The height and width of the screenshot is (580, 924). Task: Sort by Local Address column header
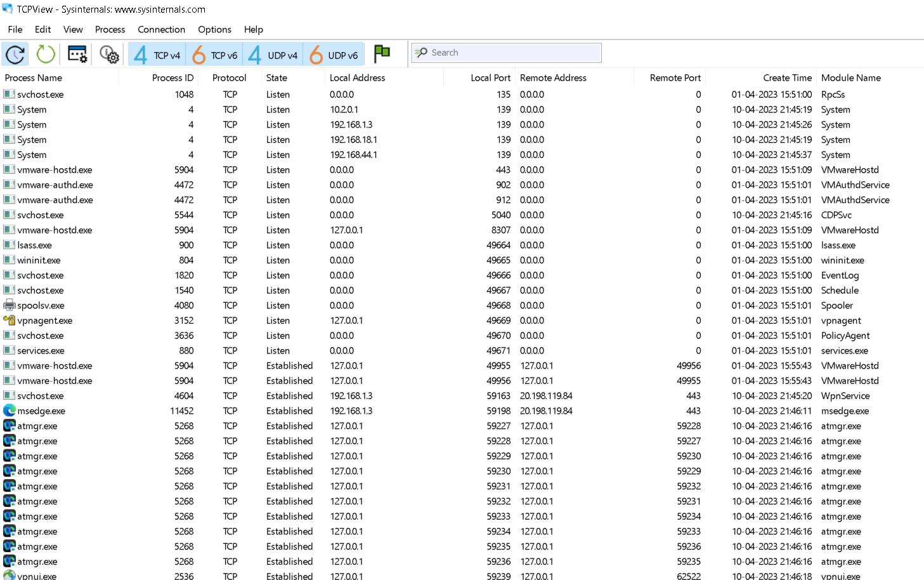coord(358,77)
